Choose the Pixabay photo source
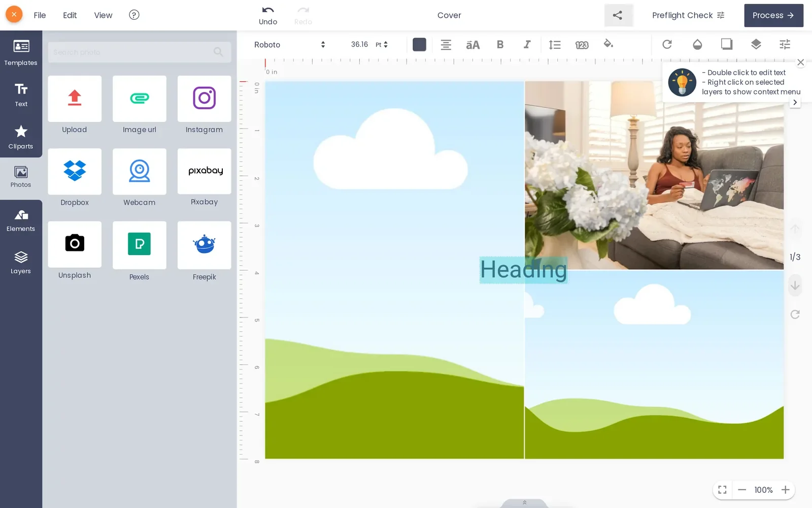 pos(205,171)
